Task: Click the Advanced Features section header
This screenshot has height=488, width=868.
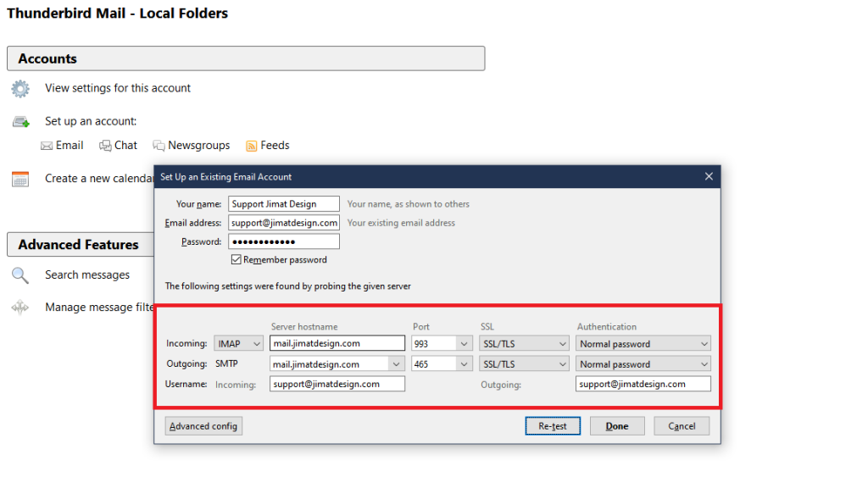Action: click(81, 245)
